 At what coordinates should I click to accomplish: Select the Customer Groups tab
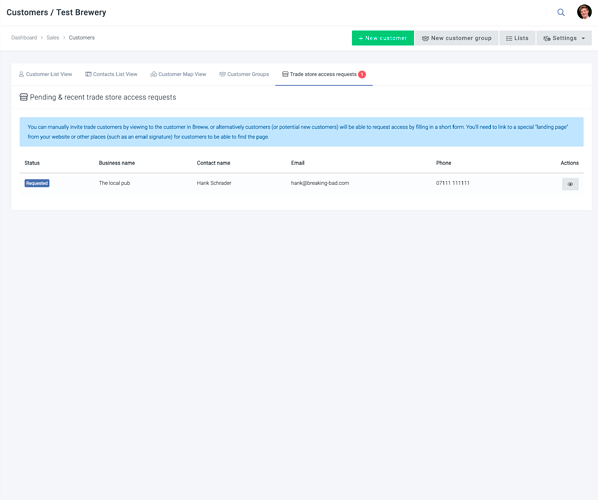pyautogui.click(x=244, y=74)
